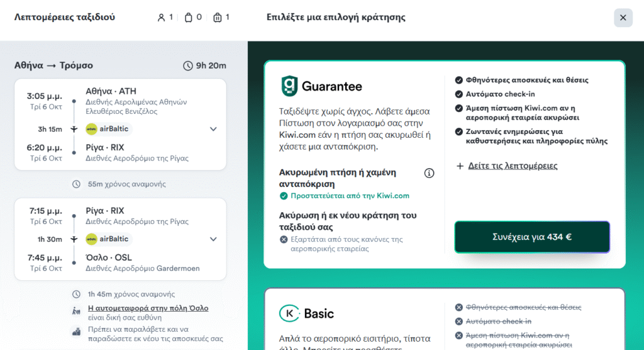
Task: Select the Basic booking option card heading
Action: 318,313
